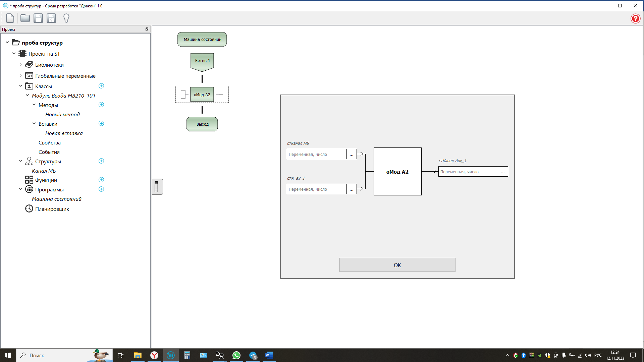Add a new class with plus icon
The height and width of the screenshot is (362, 644).
click(101, 86)
